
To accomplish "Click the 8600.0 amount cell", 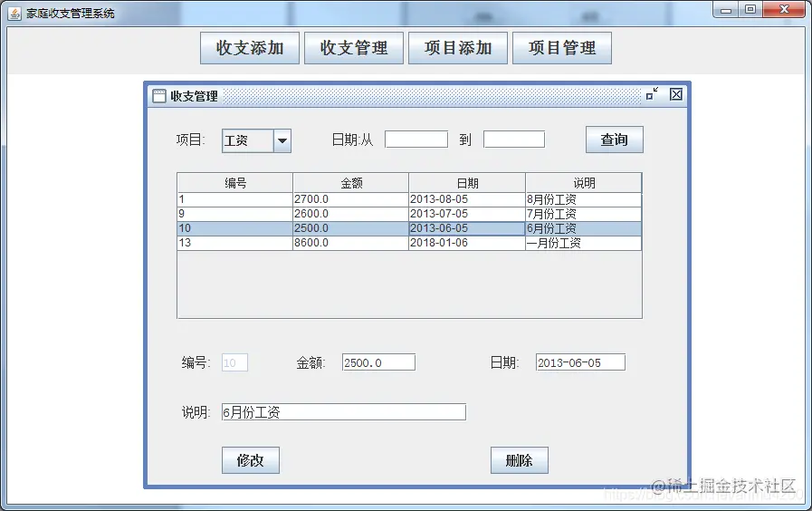I will tap(351, 243).
